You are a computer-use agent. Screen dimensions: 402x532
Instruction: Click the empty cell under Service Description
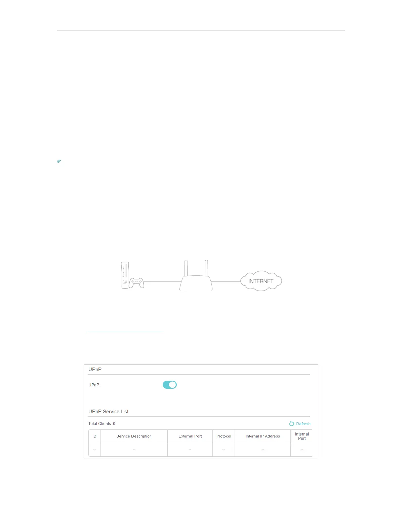pyautogui.click(x=134, y=450)
